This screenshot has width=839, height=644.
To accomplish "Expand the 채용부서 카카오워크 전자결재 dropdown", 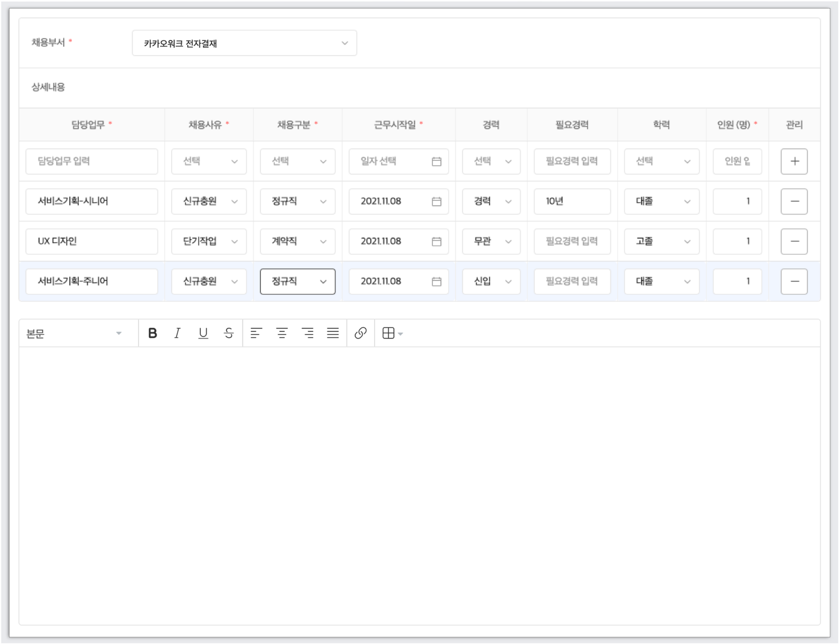I will point(244,43).
